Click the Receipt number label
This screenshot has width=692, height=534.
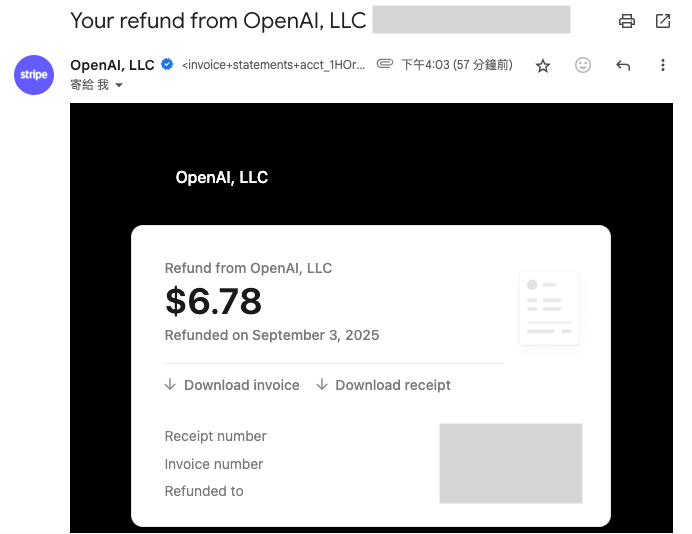pos(215,436)
